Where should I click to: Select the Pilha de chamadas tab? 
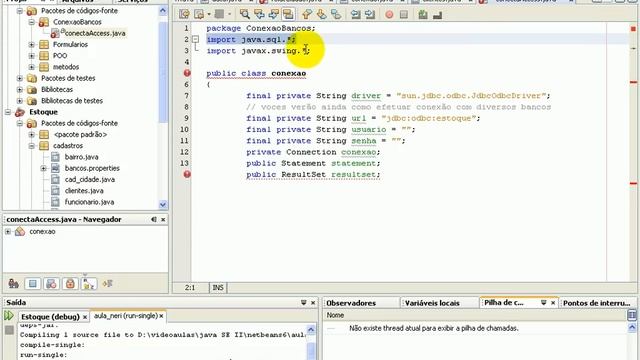click(x=504, y=302)
